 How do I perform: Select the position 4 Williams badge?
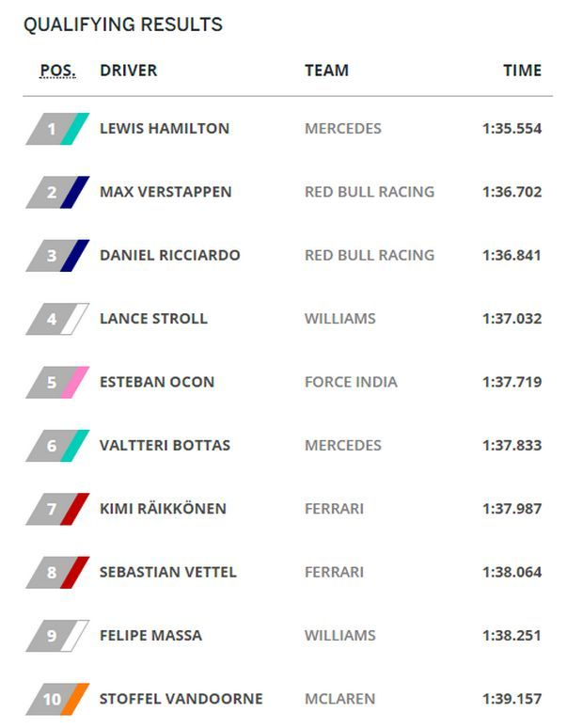click(x=57, y=319)
